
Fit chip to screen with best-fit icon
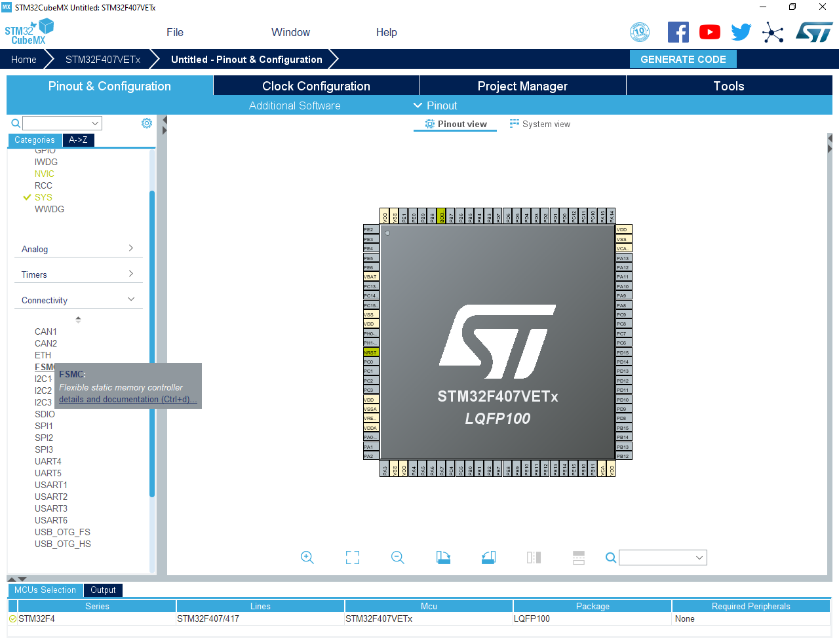[353, 558]
